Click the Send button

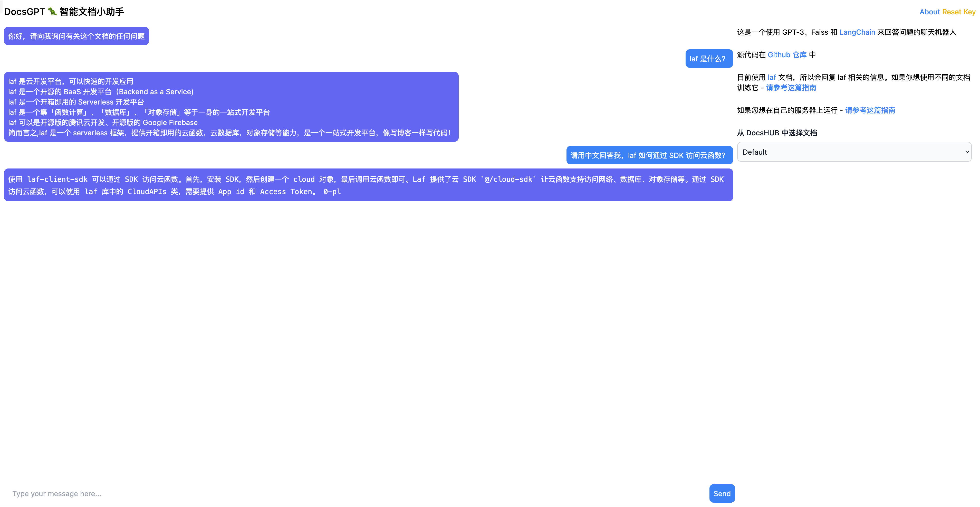coord(722,493)
